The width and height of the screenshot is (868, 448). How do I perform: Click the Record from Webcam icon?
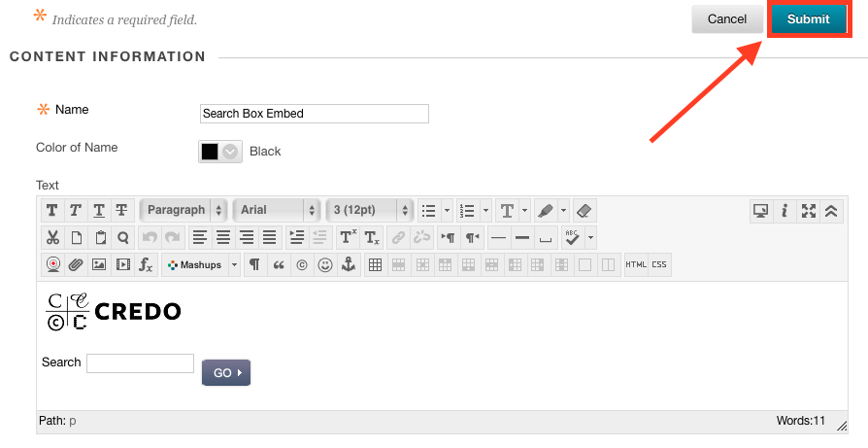tap(52, 264)
